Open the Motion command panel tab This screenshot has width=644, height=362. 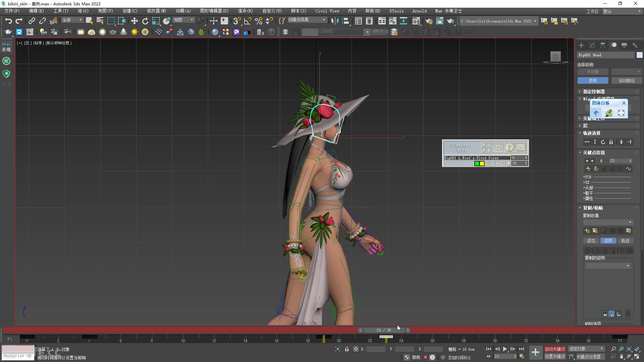pyautogui.click(x=613, y=45)
